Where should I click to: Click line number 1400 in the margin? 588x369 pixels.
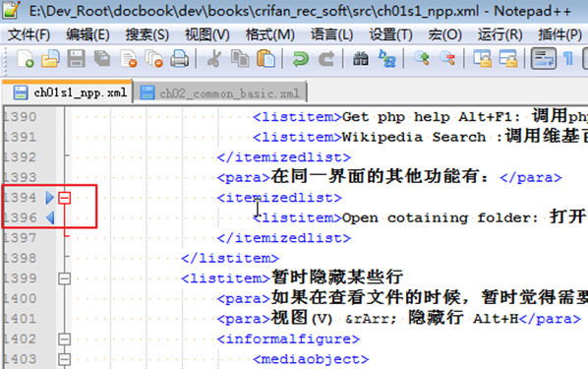(20, 299)
